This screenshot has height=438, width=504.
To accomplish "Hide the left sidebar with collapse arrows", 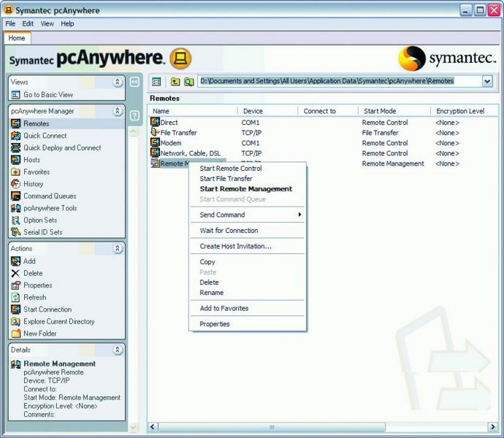I will click(134, 82).
